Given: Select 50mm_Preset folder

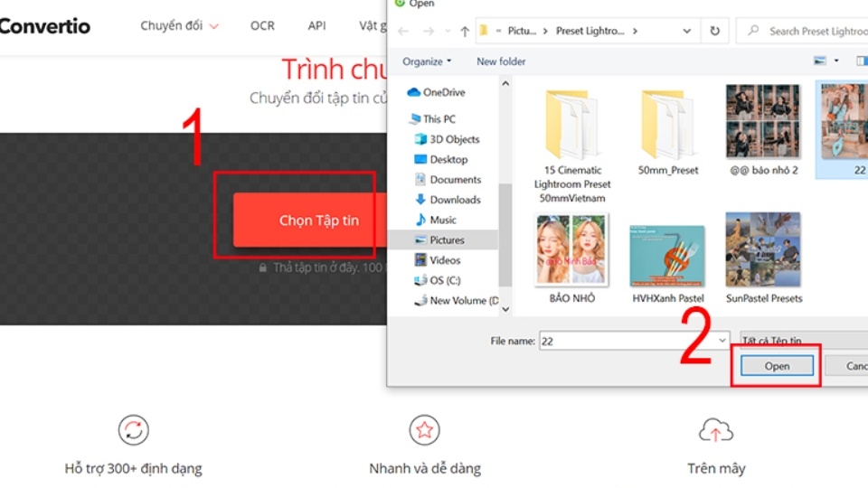Looking at the screenshot, I should (667, 131).
